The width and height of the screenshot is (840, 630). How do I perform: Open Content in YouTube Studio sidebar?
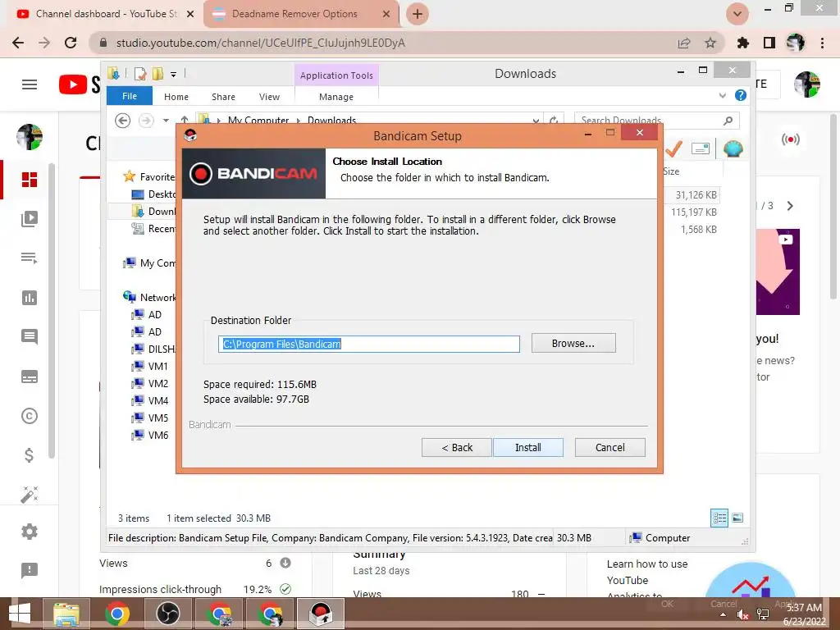[30, 218]
